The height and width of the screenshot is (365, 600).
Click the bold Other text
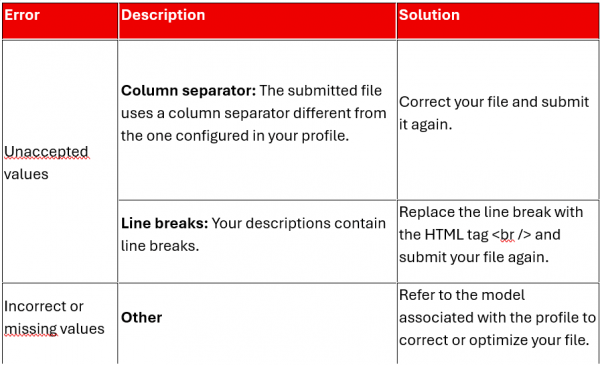(142, 318)
